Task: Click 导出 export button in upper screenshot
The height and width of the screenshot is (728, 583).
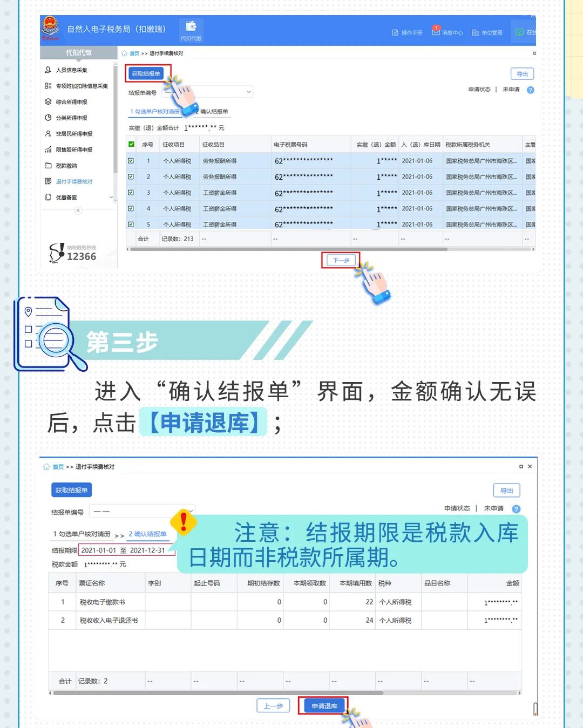Action: [x=522, y=74]
